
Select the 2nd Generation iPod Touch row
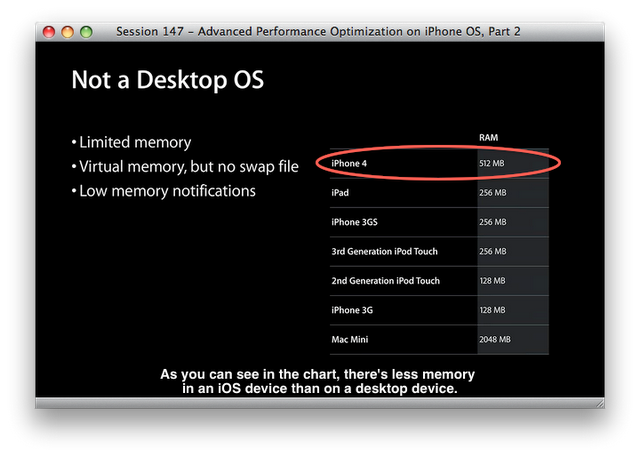[385, 281]
